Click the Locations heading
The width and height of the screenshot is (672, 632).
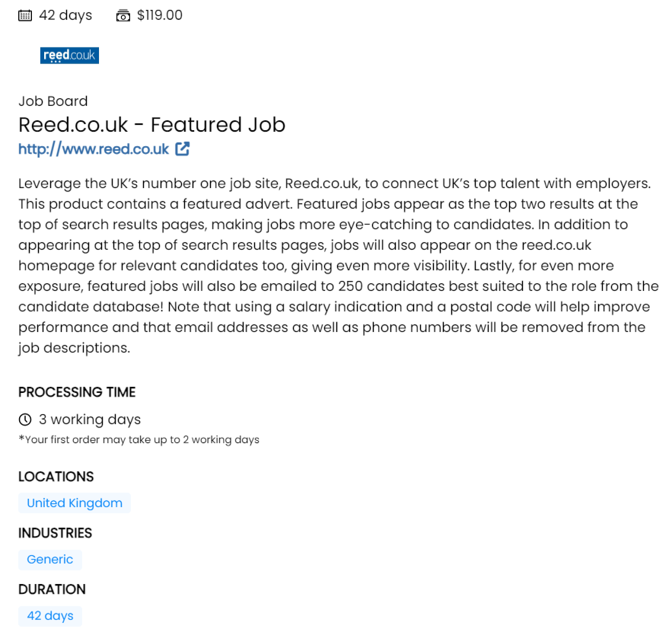[56, 477]
